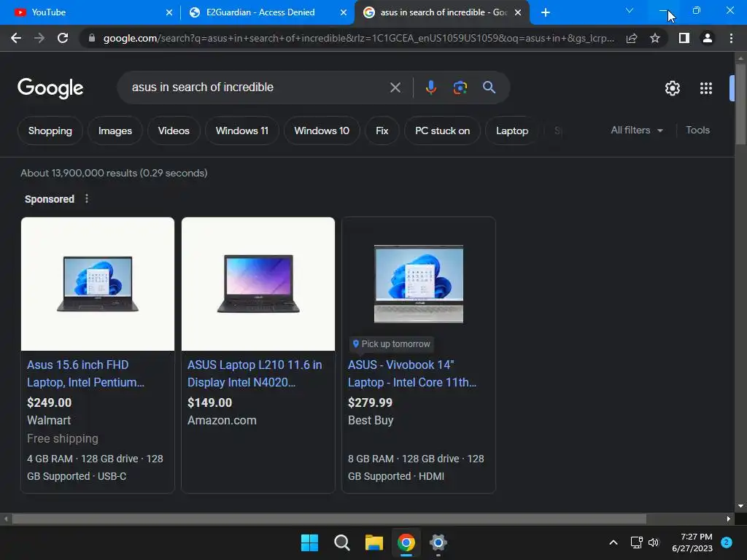Screen dimensions: 747x560
Task: Close the E2Guardian tab
Action: tap(344, 12)
